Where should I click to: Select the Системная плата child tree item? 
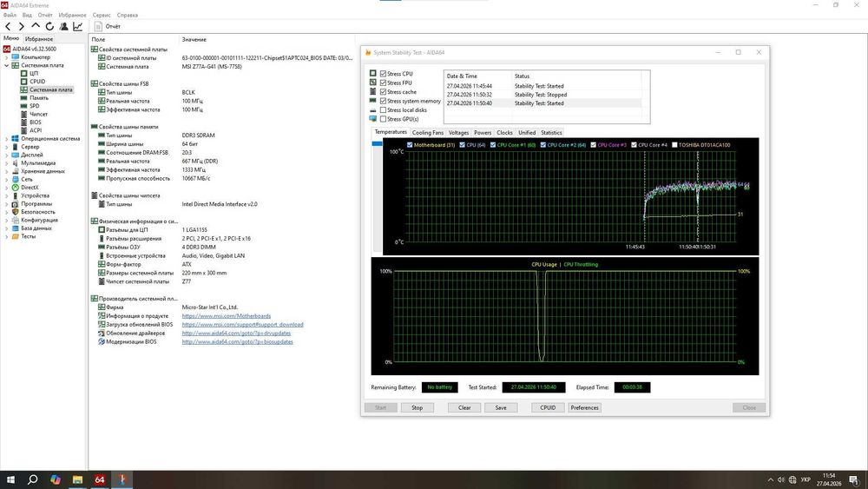click(50, 89)
